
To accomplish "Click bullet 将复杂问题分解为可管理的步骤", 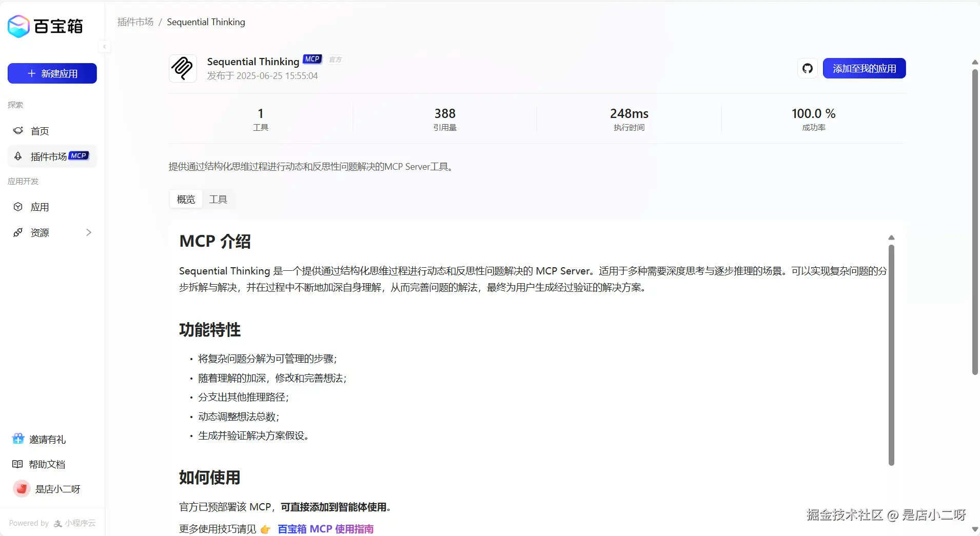I will (x=267, y=359).
